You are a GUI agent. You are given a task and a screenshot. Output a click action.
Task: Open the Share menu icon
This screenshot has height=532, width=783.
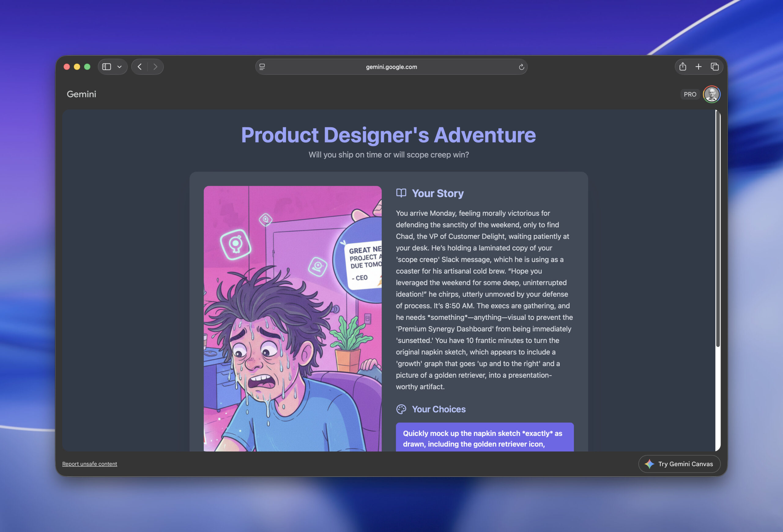coord(683,67)
